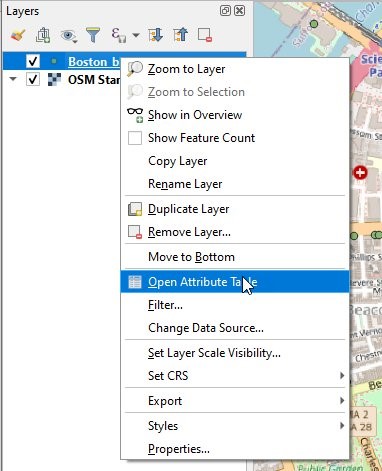
Task: Choose Remove Layer... in context menu
Action: point(235,232)
